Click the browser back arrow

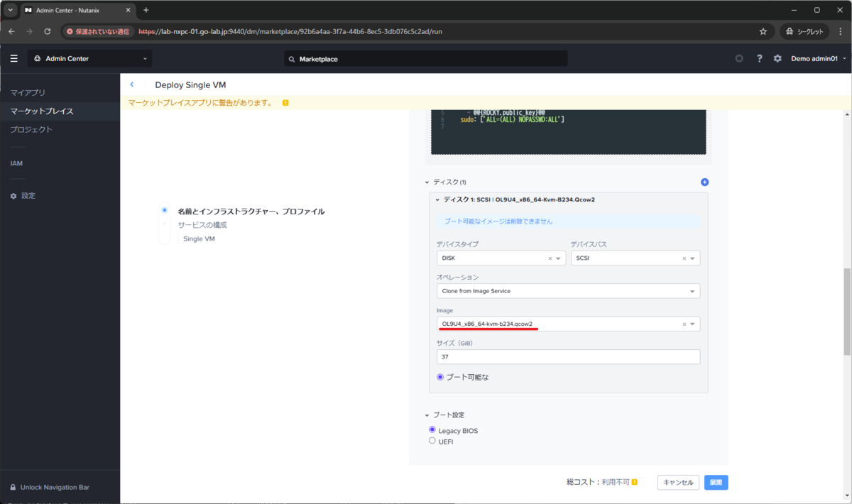click(12, 31)
